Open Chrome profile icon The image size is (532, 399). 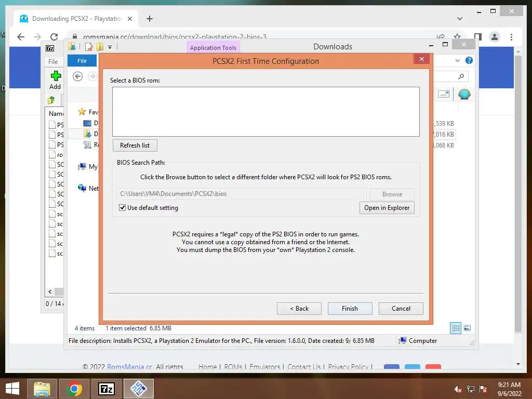pyautogui.click(x=495, y=37)
